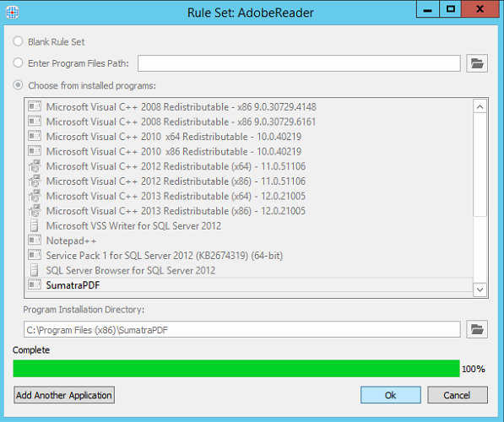The width and height of the screenshot is (504, 422).
Task: Click installer icon for Visual C++ 2012 (x64)
Action: tap(35, 166)
